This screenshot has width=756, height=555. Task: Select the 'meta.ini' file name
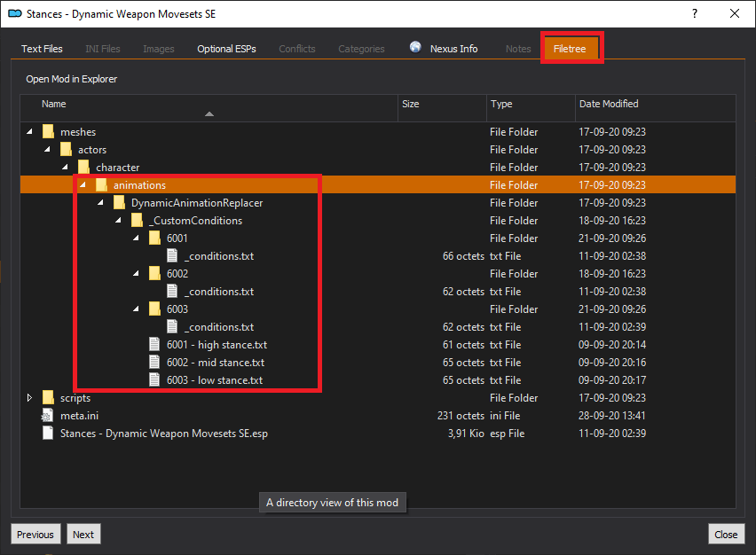pyautogui.click(x=80, y=415)
